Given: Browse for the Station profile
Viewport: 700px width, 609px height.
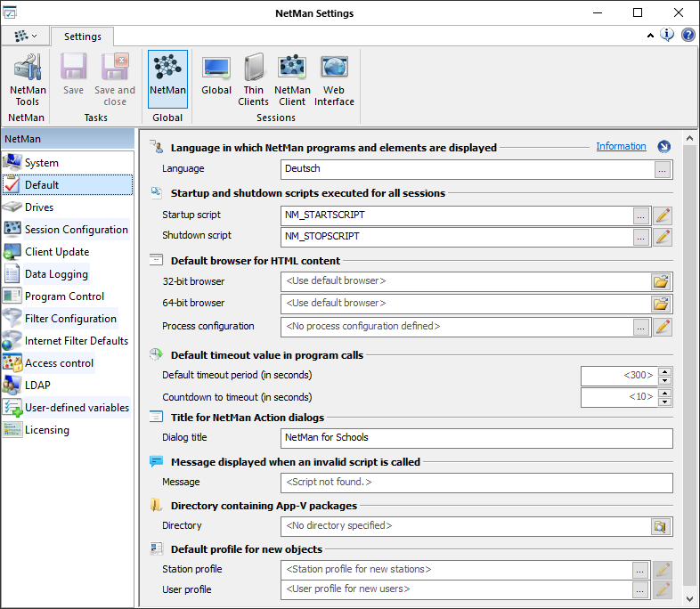Looking at the screenshot, I should [x=640, y=570].
